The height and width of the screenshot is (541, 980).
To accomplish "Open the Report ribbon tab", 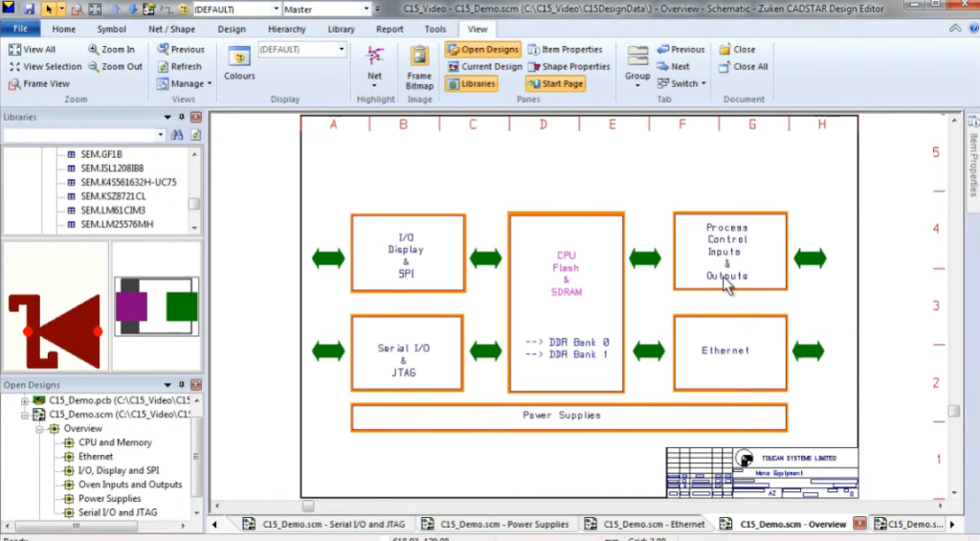I will point(390,29).
